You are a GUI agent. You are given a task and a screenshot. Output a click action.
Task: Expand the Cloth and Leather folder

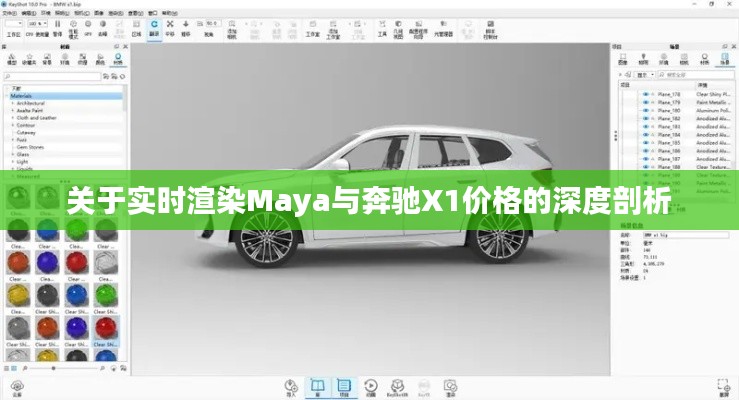pyautogui.click(x=13, y=118)
